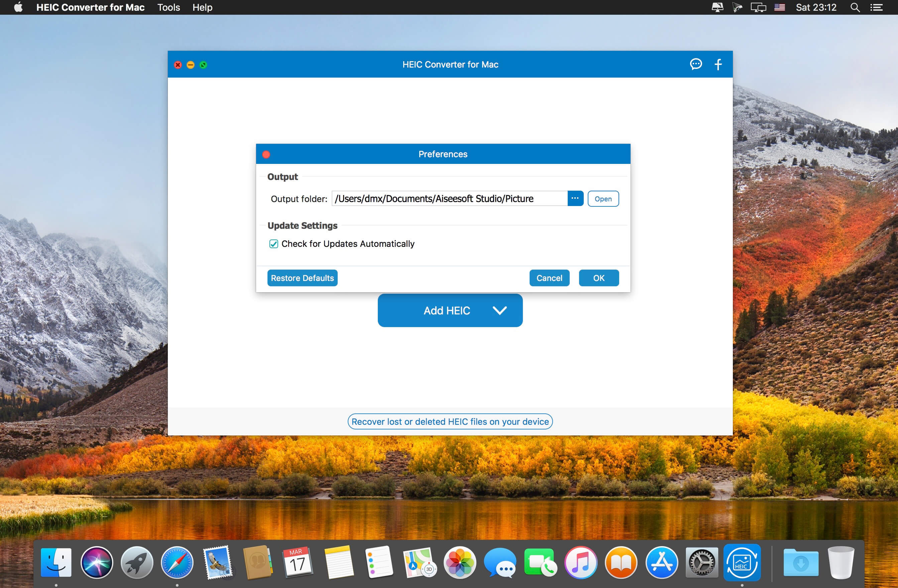This screenshot has width=898, height=588.
Task: Click the output folder path input field
Action: coord(449,199)
